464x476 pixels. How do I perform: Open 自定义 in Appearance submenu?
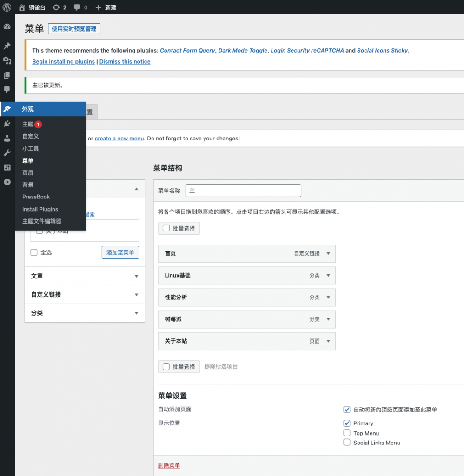point(31,136)
